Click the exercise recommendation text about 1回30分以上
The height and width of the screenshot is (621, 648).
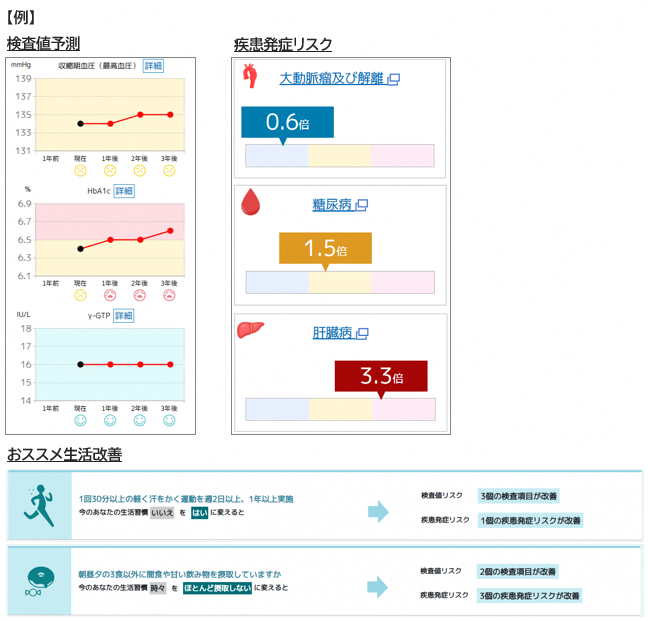186,499
